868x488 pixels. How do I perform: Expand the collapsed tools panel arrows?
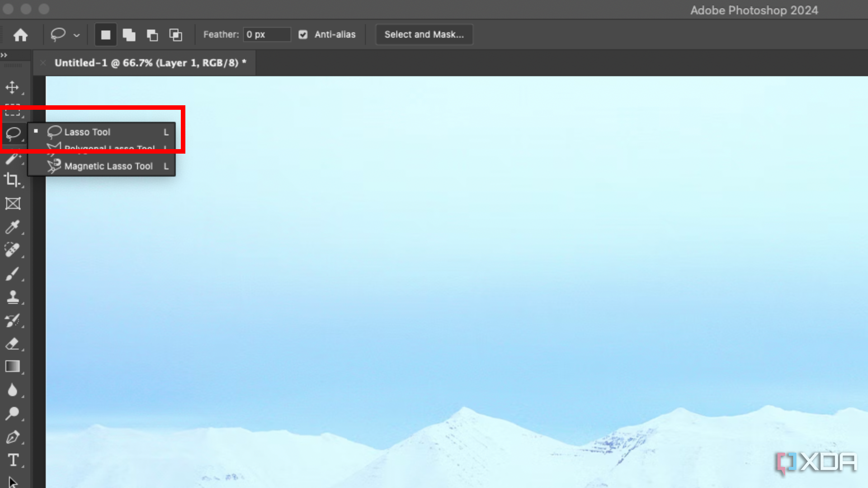click(4, 55)
